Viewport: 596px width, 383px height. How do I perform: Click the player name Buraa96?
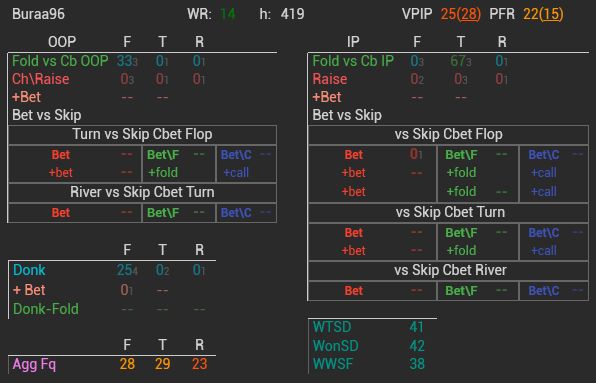(38, 14)
